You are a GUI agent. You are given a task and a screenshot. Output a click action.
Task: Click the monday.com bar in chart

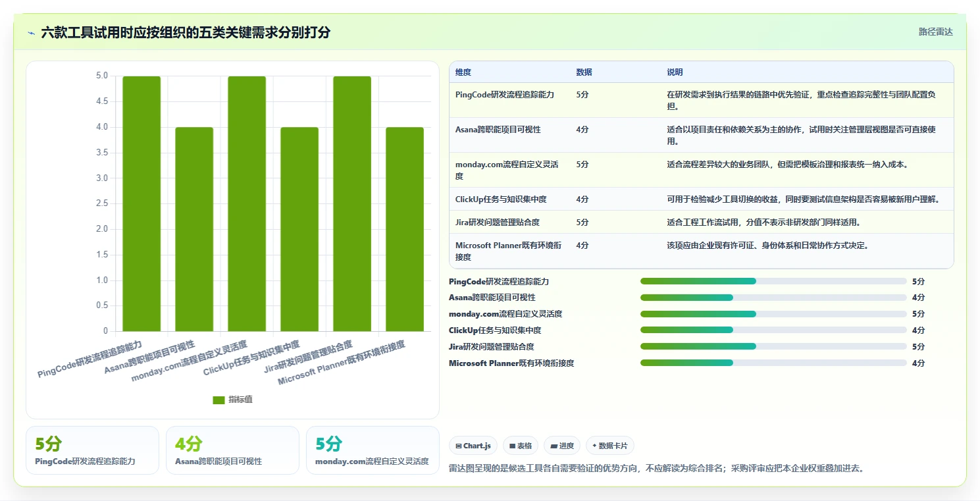247,203
